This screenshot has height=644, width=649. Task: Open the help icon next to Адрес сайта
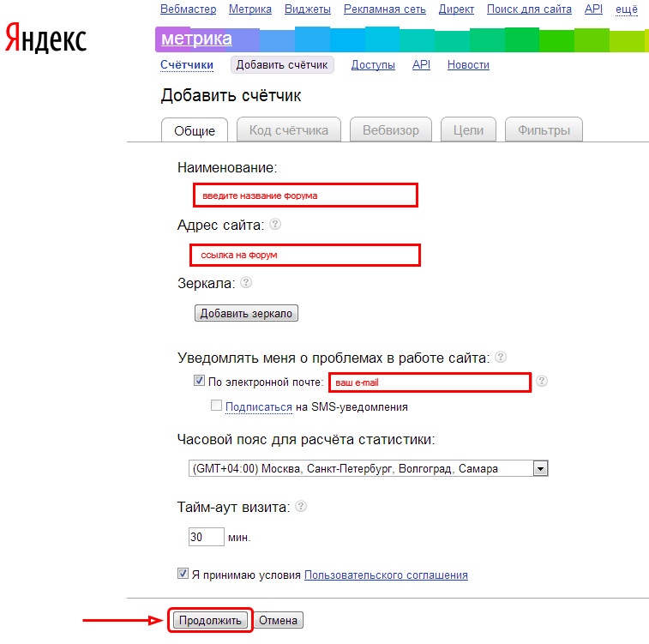(275, 225)
